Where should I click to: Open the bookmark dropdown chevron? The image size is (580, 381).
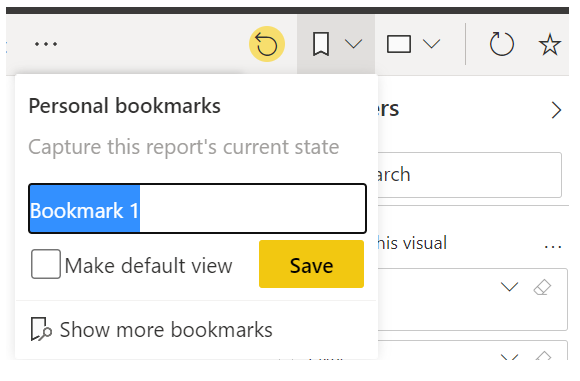(353, 44)
